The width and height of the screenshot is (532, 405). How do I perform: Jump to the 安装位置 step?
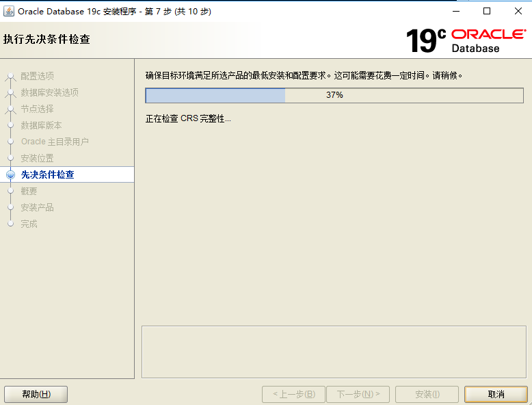tap(37, 158)
